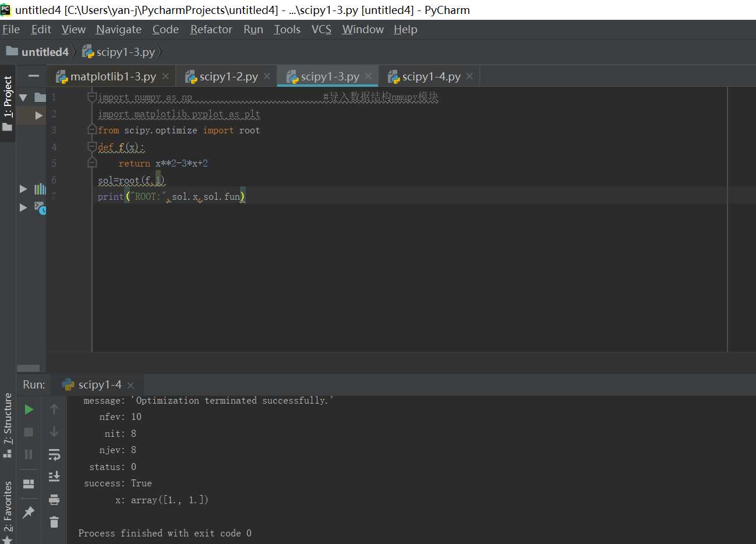Pin the Run tab with pin icon
Image resolution: width=756 pixels, height=544 pixels.
coord(28,513)
